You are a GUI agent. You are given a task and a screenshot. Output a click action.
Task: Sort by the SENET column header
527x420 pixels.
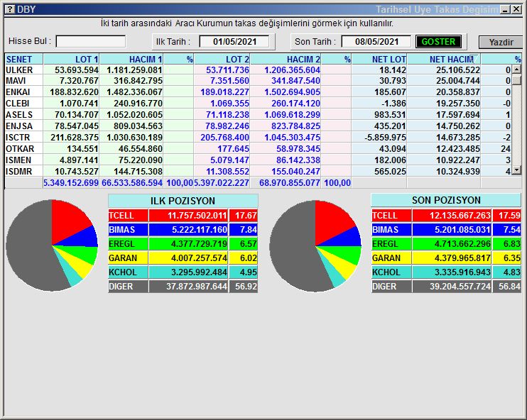tap(23, 59)
